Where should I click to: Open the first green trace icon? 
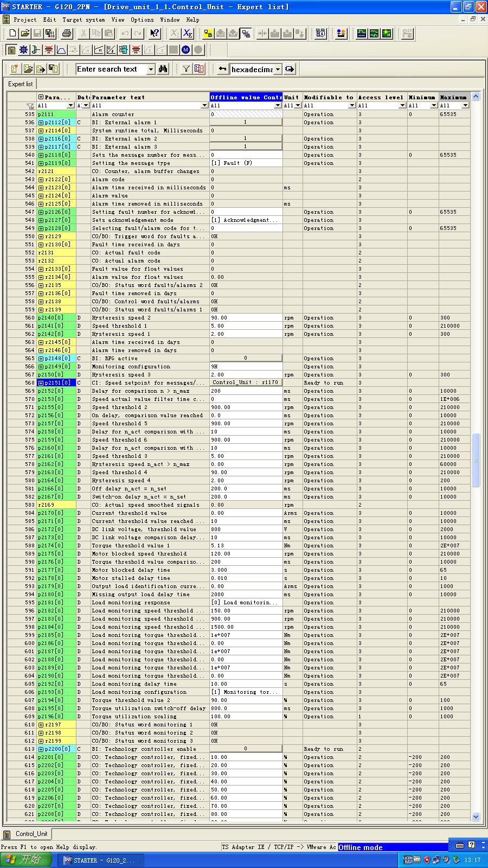tap(362, 34)
